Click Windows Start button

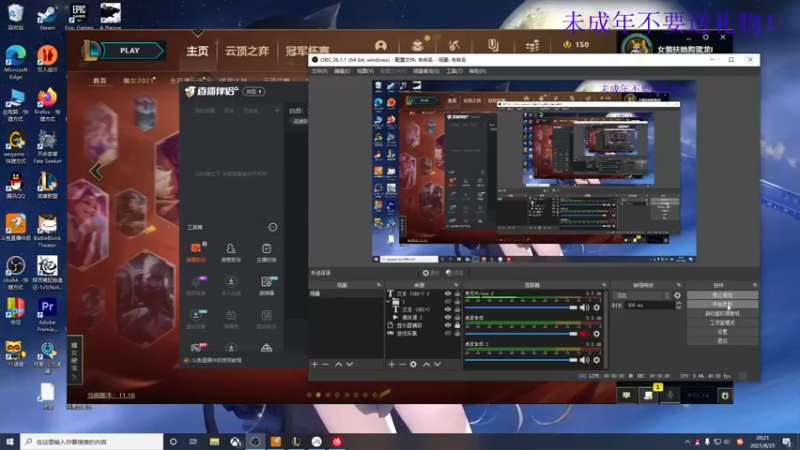coord(10,441)
